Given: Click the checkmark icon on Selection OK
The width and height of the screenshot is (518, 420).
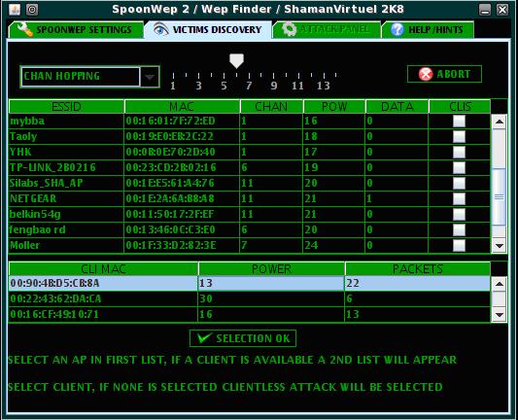Looking at the screenshot, I should point(204,338).
